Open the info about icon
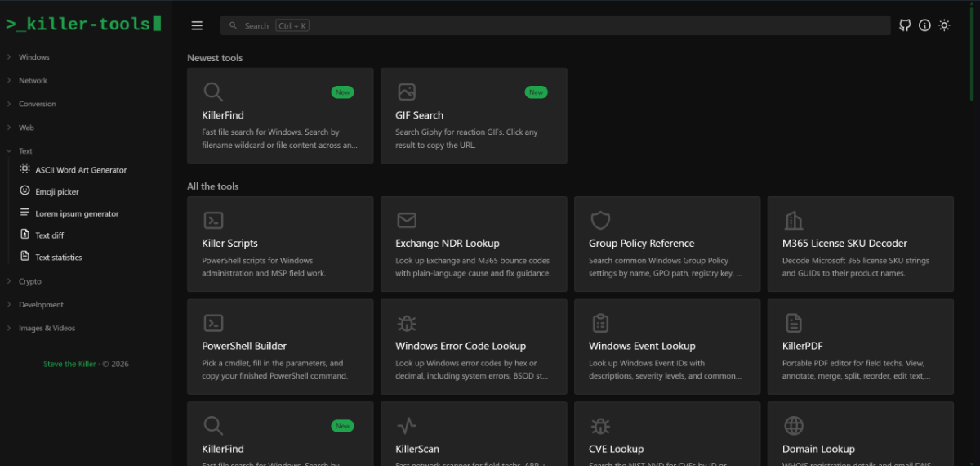This screenshot has height=466, width=980. pos(924,25)
